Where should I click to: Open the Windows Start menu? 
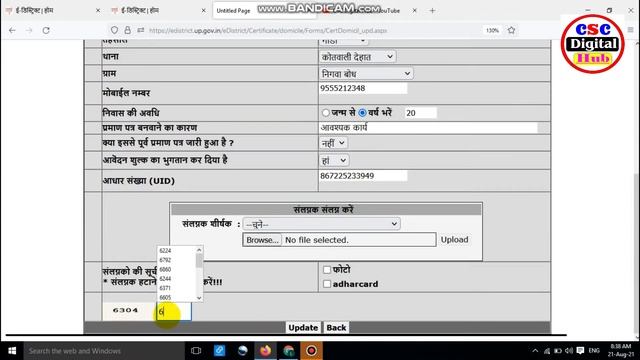point(12,351)
